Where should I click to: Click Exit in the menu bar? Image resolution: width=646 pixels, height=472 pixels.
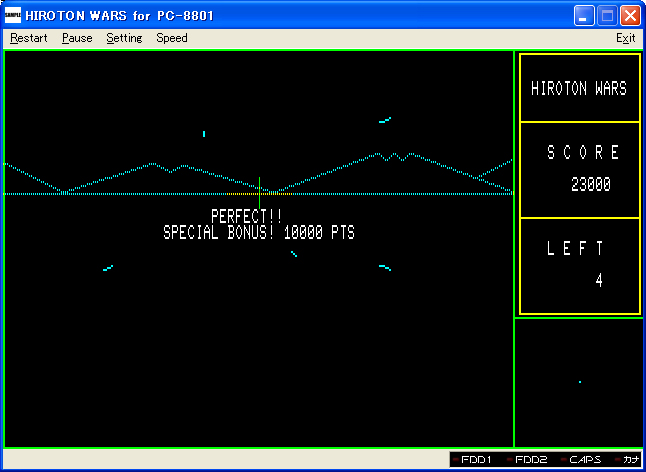(625, 38)
